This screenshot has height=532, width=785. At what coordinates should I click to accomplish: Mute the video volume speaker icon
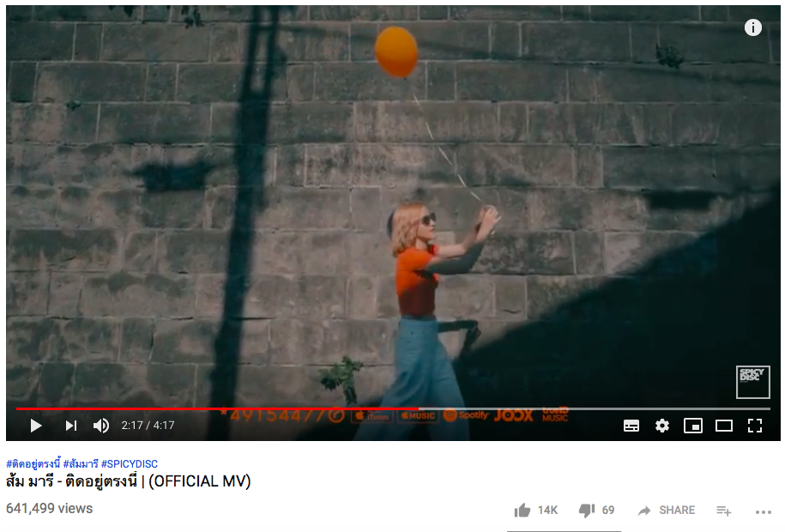101,426
